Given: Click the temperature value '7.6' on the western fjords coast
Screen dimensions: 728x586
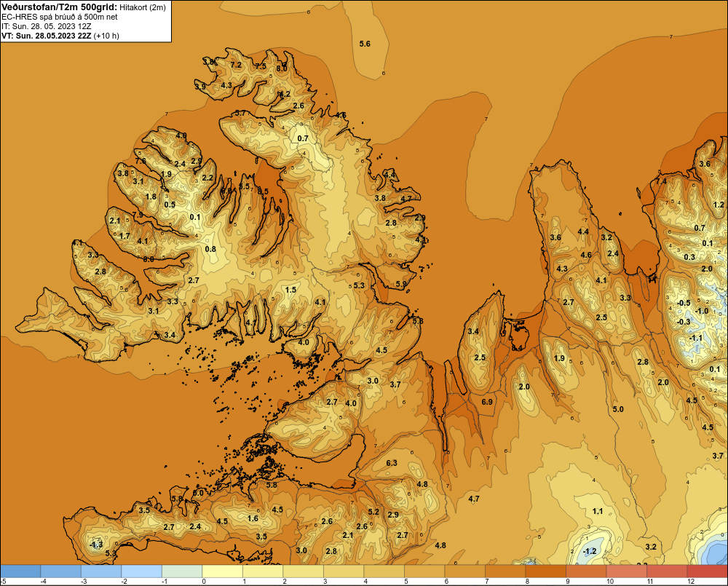Looking at the screenshot, I should coord(141,161).
